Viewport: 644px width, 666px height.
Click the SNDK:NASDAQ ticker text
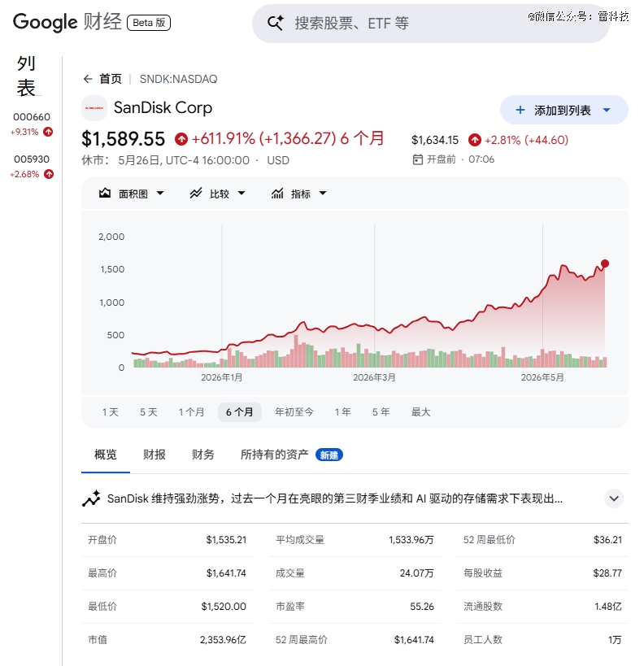(178, 79)
